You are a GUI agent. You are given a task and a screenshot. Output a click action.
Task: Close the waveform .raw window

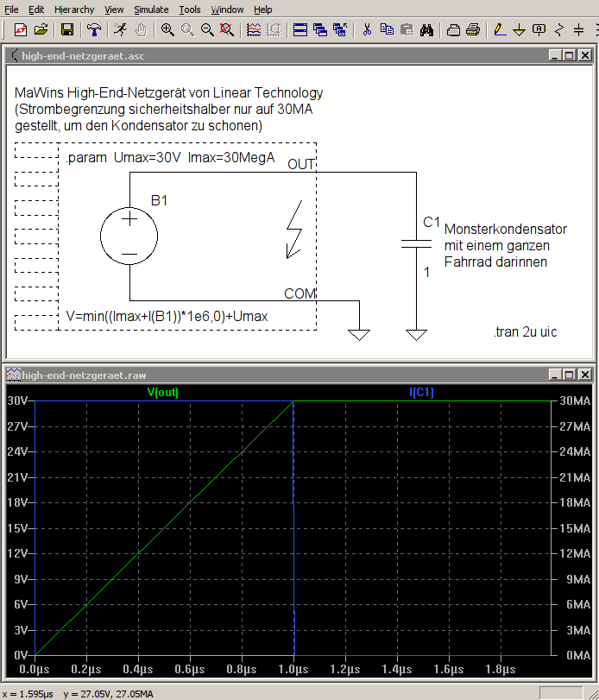(584, 375)
